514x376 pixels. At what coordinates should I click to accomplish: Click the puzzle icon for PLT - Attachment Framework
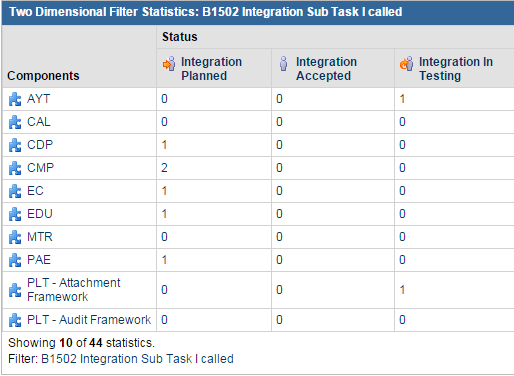(15, 290)
